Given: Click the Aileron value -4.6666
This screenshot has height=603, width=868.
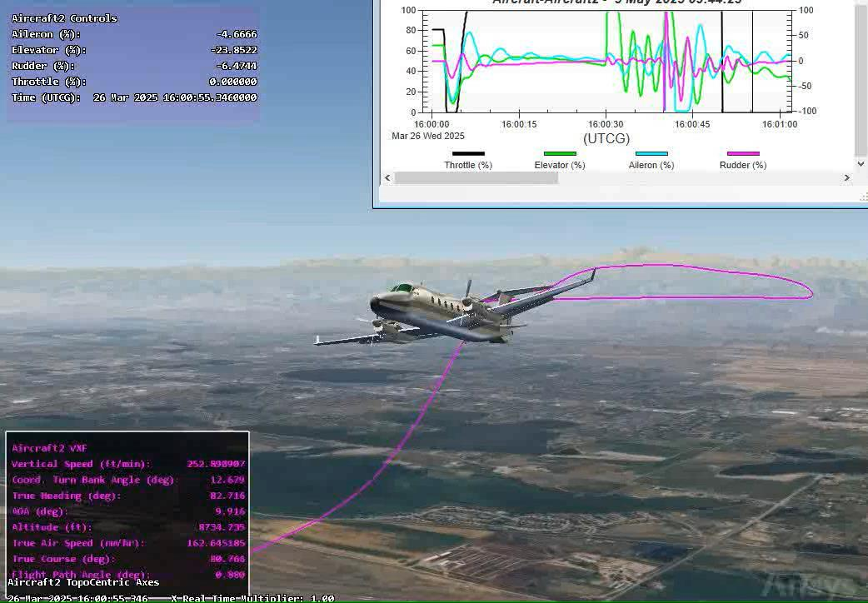Looking at the screenshot, I should [x=237, y=34].
